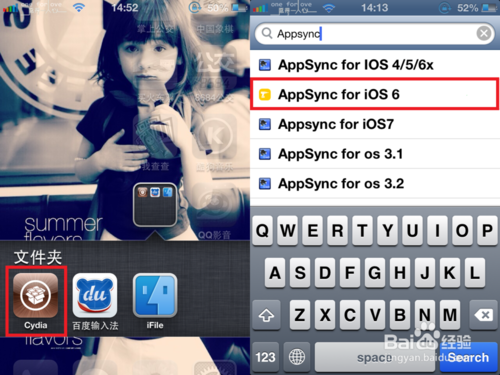Tap the package icon beside os 3.1
Viewport: 500px width, 375px height.
(x=265, y=154)
